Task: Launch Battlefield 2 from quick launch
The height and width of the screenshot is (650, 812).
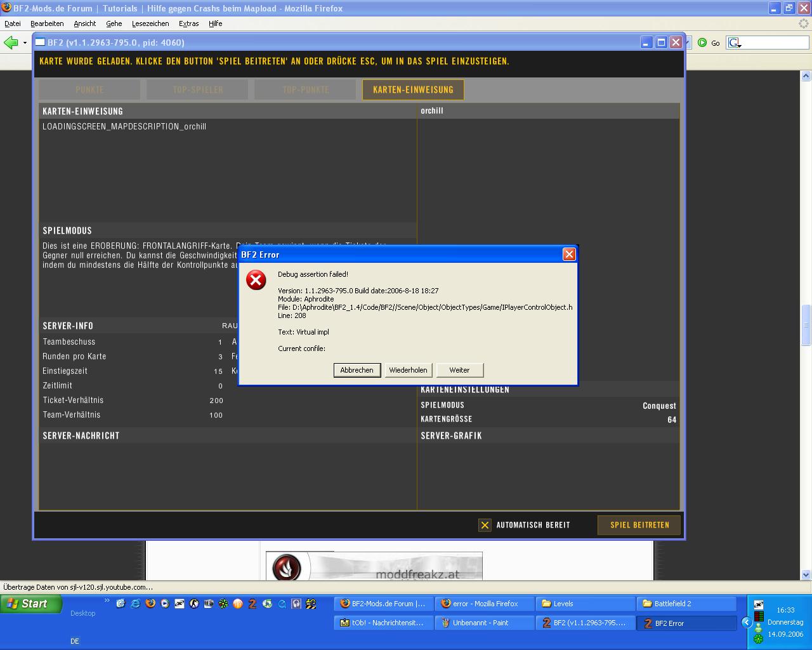Action: tap(252, 604)
